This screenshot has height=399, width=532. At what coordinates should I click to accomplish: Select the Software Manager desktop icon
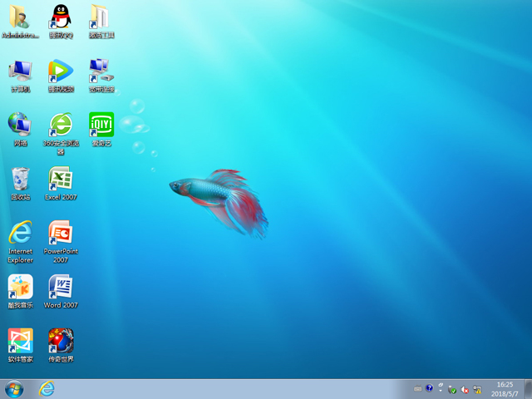[x=20, y=341]
